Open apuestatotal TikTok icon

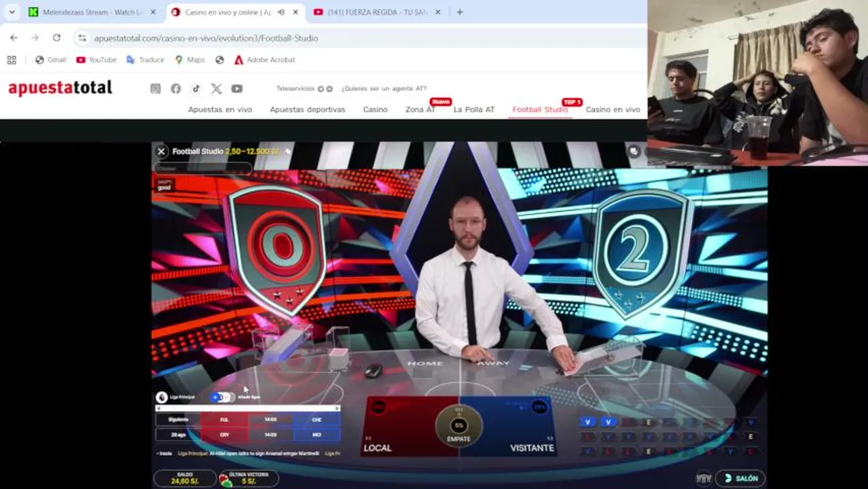(196, 88)
